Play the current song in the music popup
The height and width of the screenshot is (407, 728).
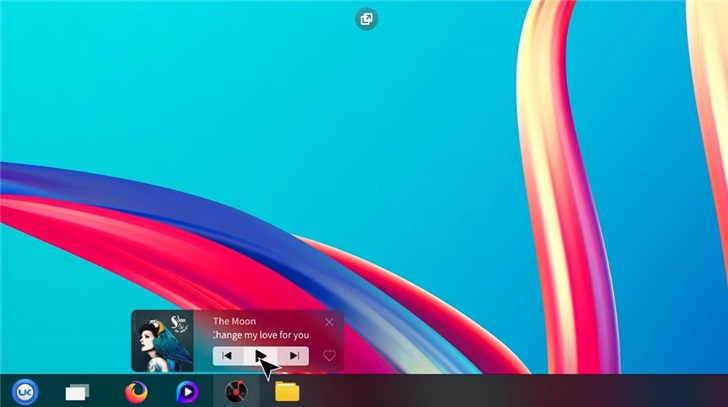[260, 355]
